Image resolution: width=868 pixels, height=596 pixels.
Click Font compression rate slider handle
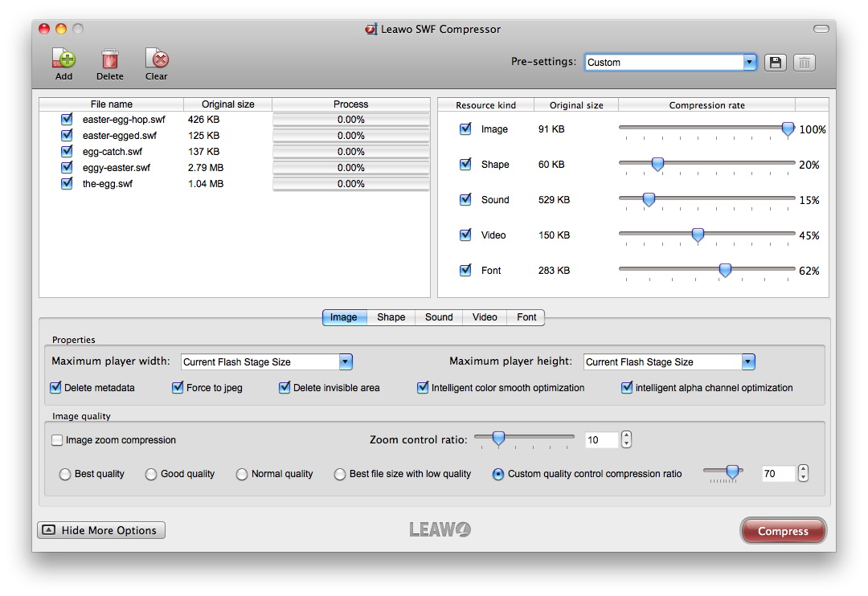pos(725,271)
